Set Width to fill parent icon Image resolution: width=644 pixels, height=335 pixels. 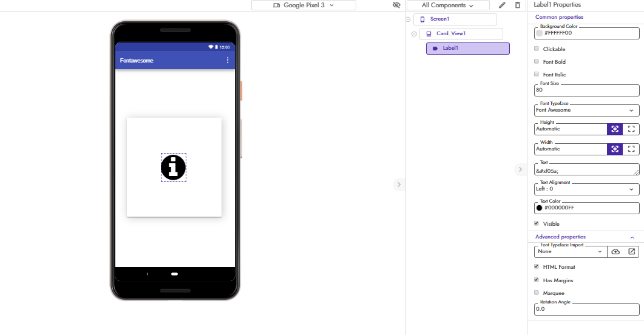631,149
